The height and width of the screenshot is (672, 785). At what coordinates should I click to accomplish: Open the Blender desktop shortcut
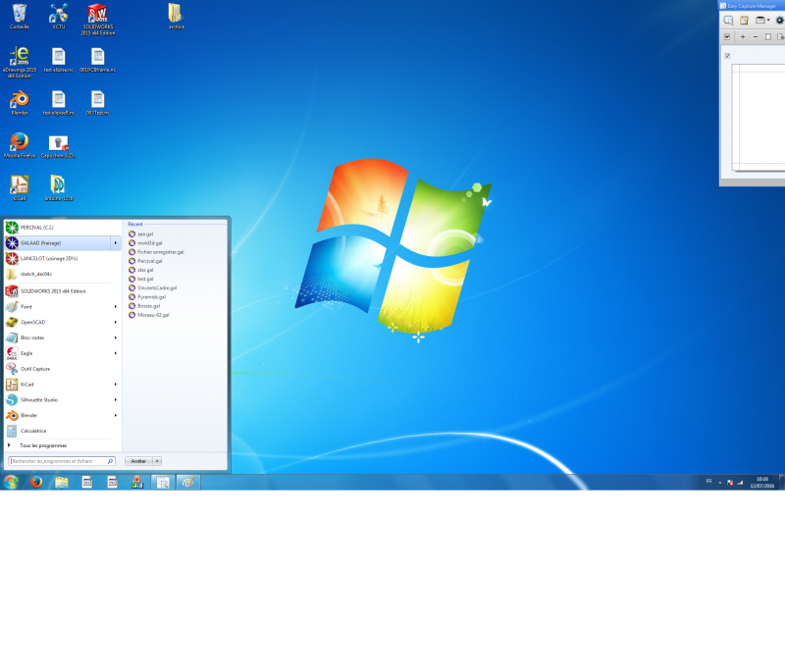pos(19,100)
